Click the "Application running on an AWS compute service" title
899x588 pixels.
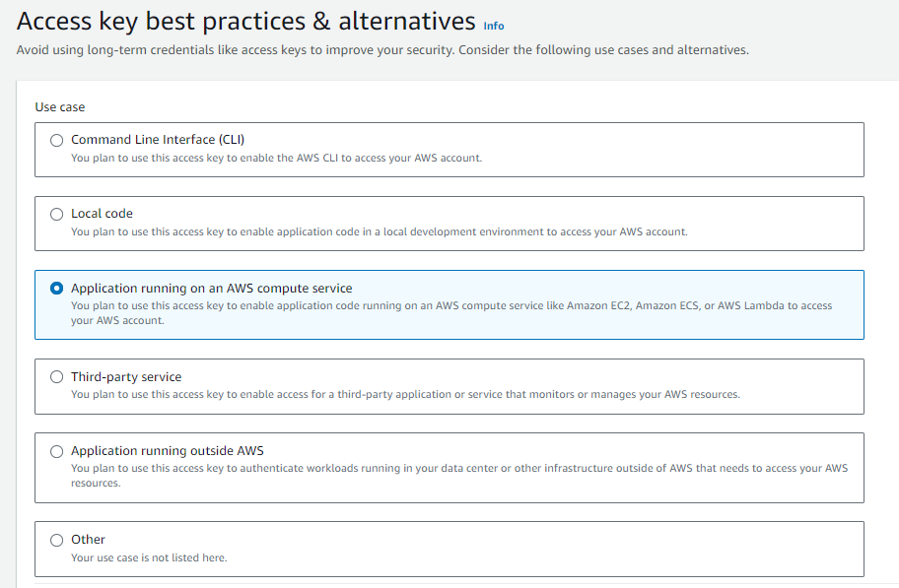(211, 289)
